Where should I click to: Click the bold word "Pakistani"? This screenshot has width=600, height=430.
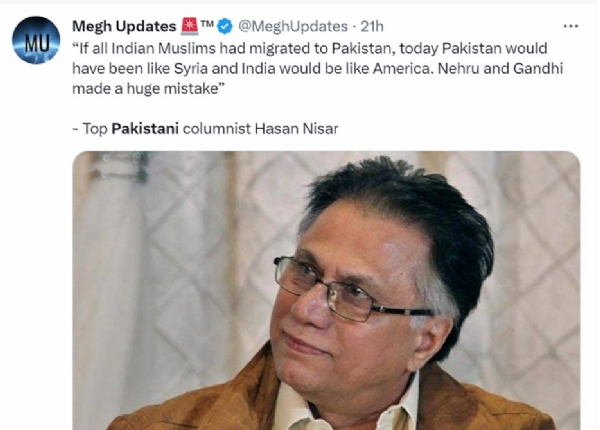point(149,128)
